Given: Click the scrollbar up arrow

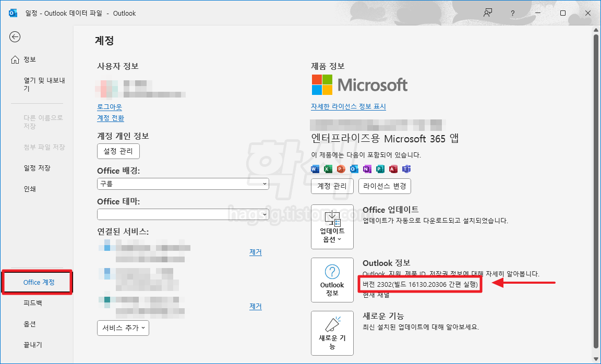Looking at the screenshot, I should coord(596,30).
